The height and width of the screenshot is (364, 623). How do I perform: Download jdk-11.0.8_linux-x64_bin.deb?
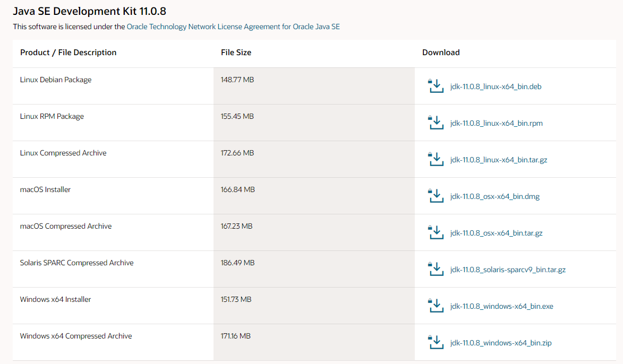point(496,86)
